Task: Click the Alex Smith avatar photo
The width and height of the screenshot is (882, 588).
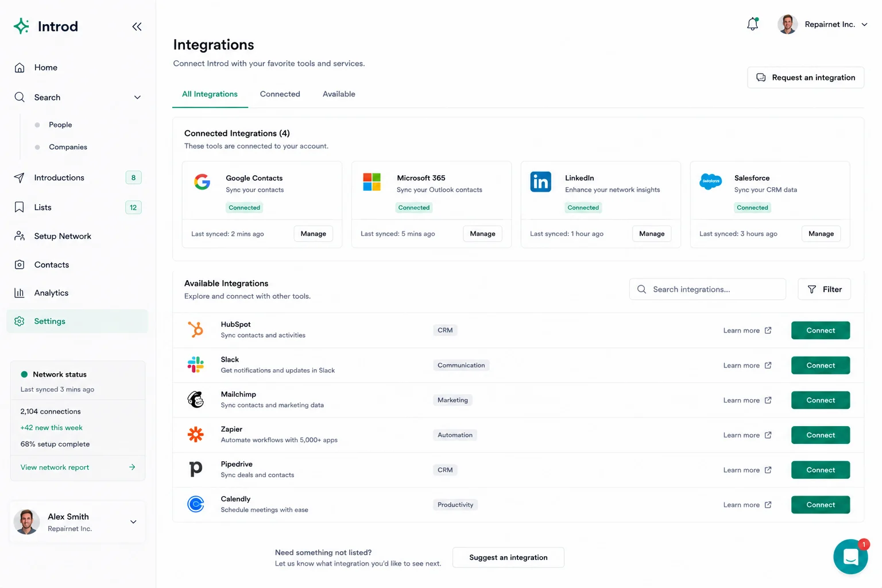Action: coord(26,522)
